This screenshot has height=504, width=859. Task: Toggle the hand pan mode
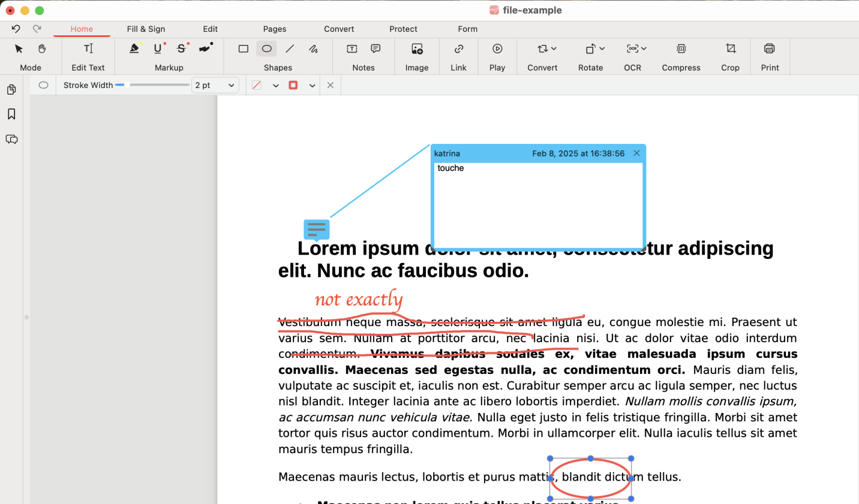[42, 49]
